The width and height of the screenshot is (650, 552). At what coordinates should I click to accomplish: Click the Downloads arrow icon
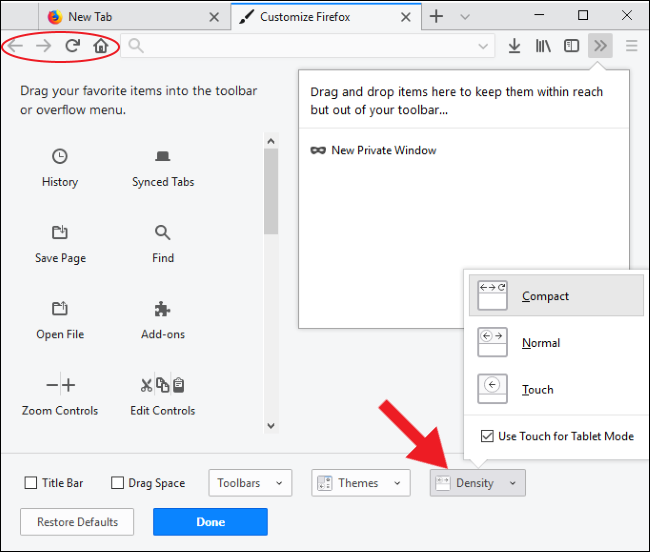(x=514, y=46)
